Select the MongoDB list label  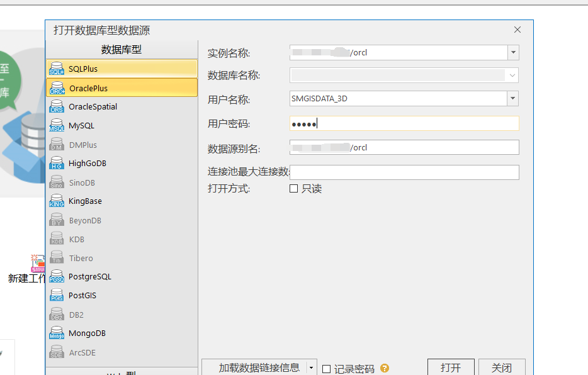(x=87, y=333)
